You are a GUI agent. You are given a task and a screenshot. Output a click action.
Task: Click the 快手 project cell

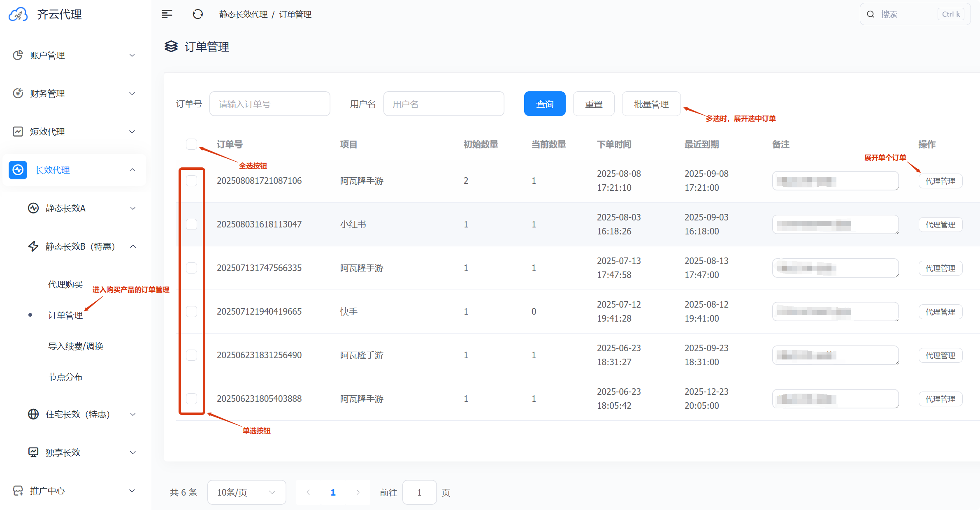pos(349,311)
